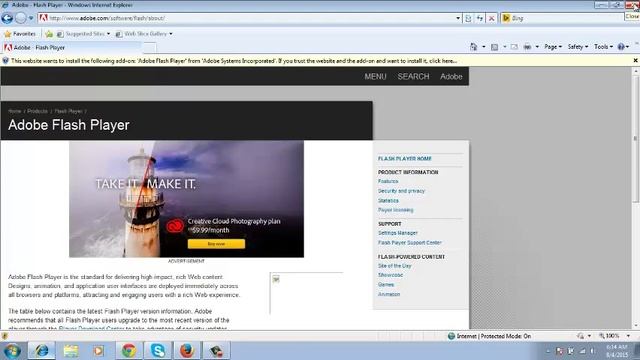Launch Firefox from the taskbar
The height and width of the screenshot is (360, 640).
(x=187, y=351)
